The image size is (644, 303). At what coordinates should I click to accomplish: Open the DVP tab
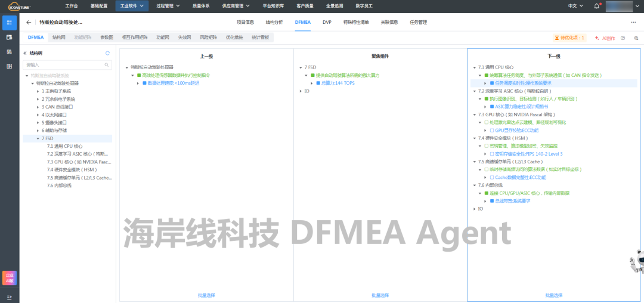coord(327,23)
